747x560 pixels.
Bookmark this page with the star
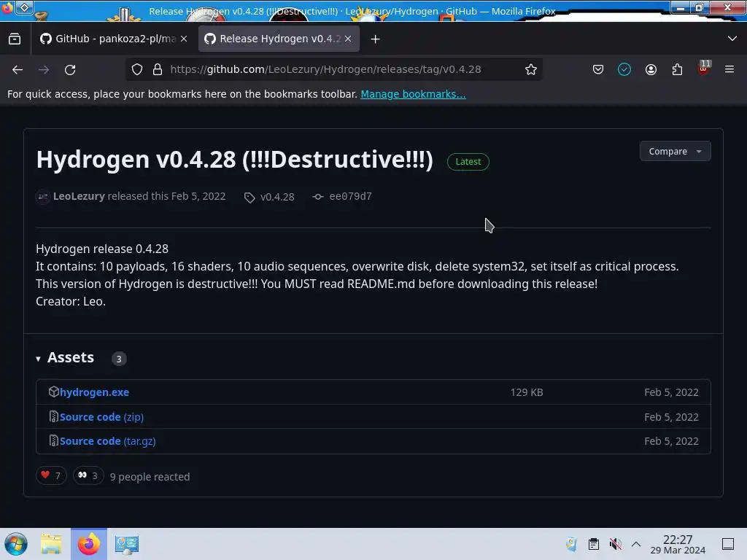tap(531, 69)
